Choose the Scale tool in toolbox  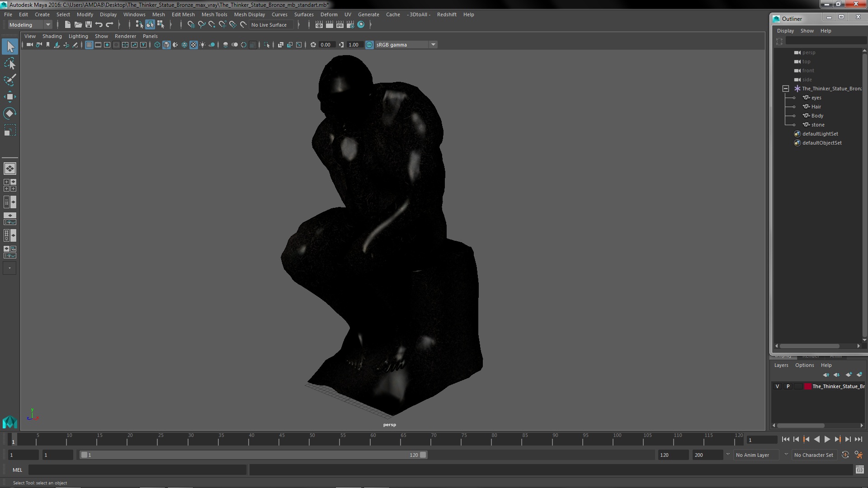coord(10,130)
